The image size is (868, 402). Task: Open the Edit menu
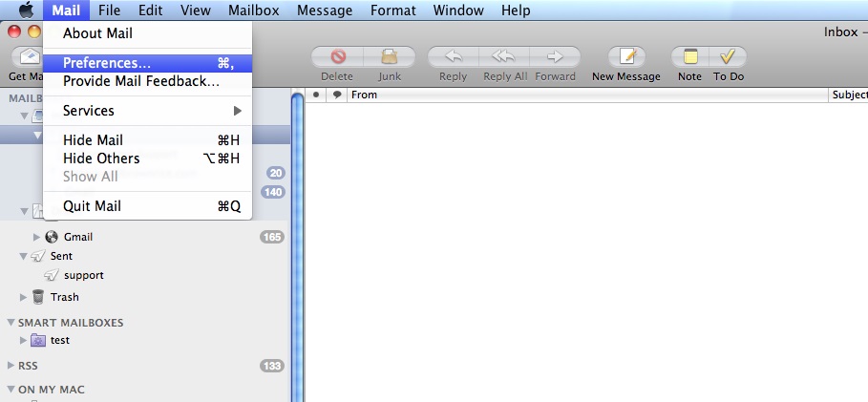coord(150,10)
